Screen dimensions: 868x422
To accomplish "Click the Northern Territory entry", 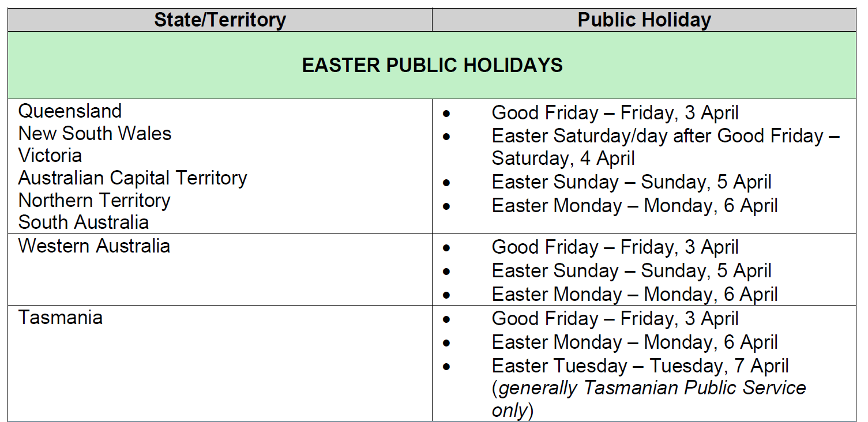I will pyautogui.click(x=94, y=201).
